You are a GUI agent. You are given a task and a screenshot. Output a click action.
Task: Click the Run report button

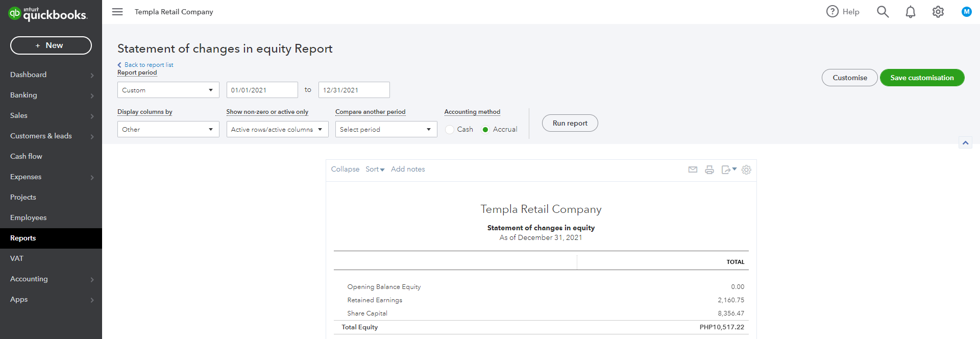coord(570,123)
